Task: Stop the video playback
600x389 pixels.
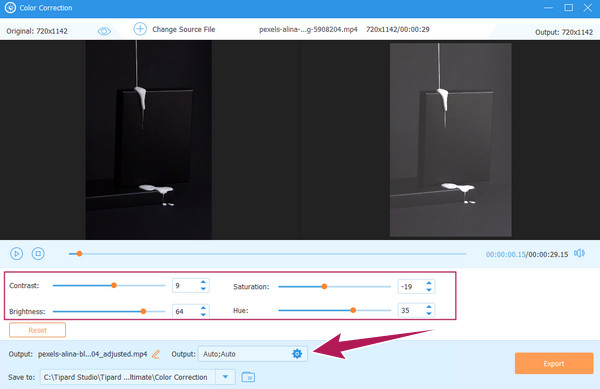Action: tap(38, 254)
